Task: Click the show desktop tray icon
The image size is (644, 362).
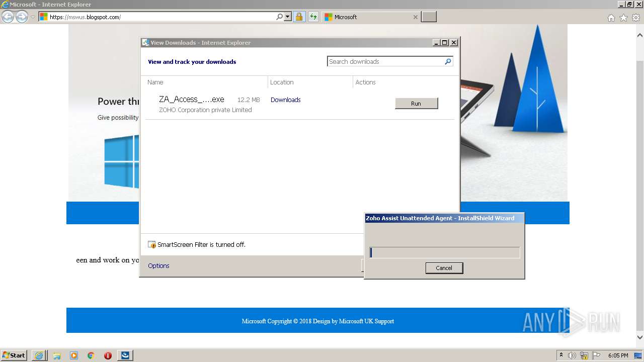Action: (639, 355)
